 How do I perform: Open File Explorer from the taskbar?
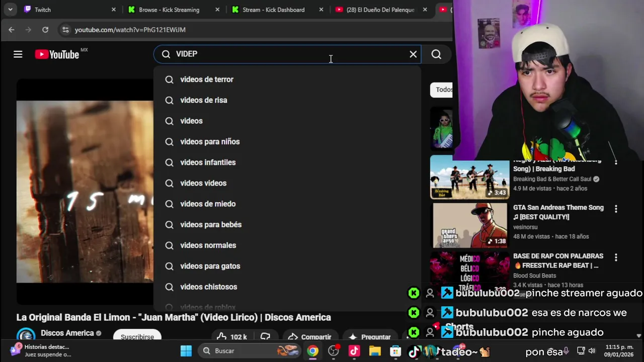click(x=375, y=351)
